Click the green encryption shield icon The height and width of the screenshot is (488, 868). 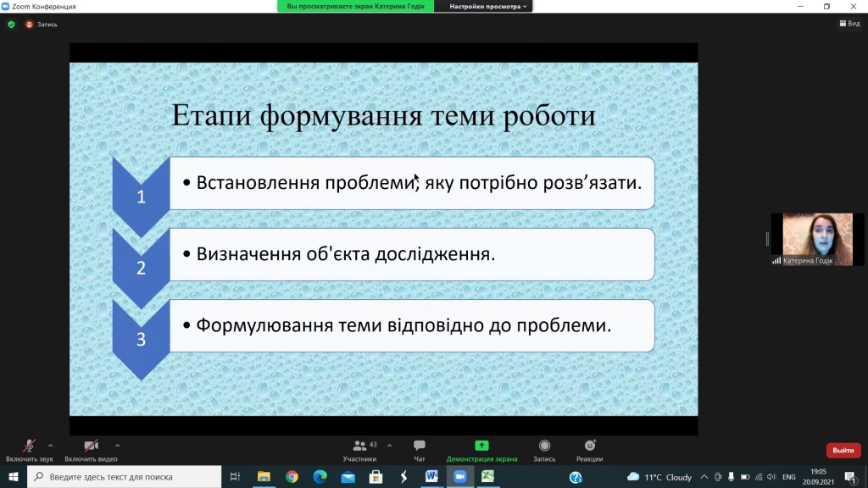click(11, 25)
